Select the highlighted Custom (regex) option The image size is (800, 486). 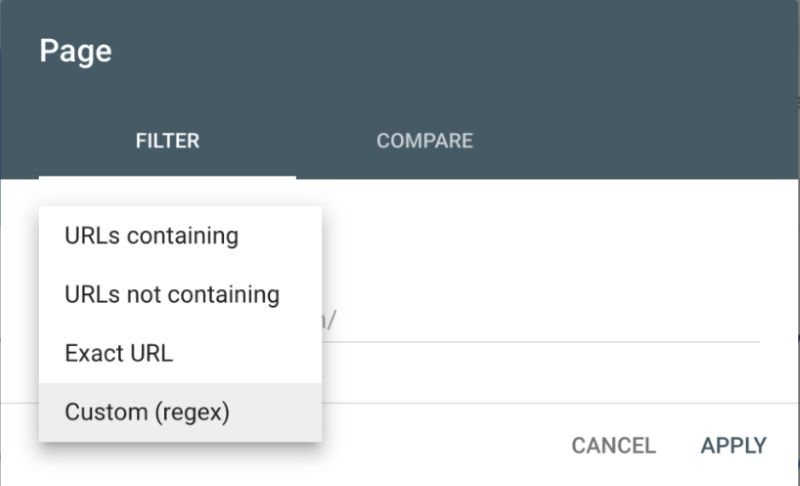pos(180,412)
